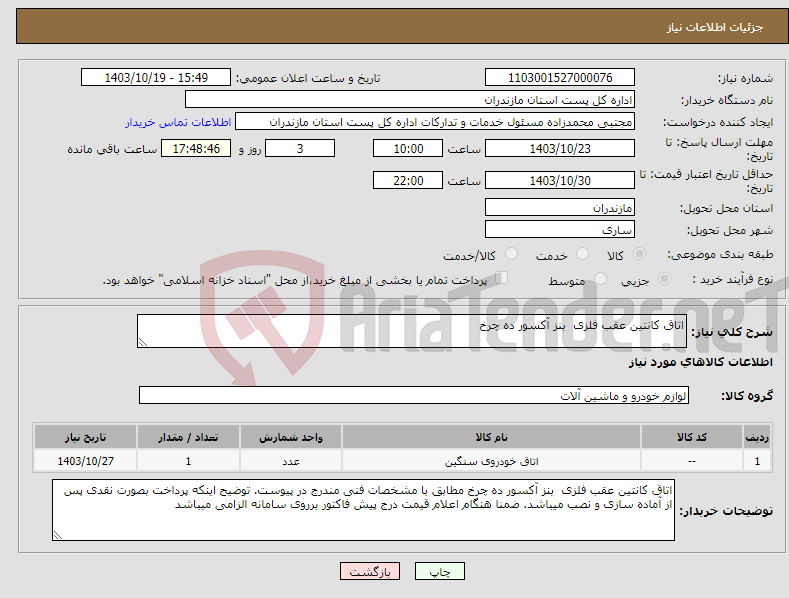The image size is (789, 598).
Task: Click the remaining time field 17:48:46
Action: tap(196, 148)
